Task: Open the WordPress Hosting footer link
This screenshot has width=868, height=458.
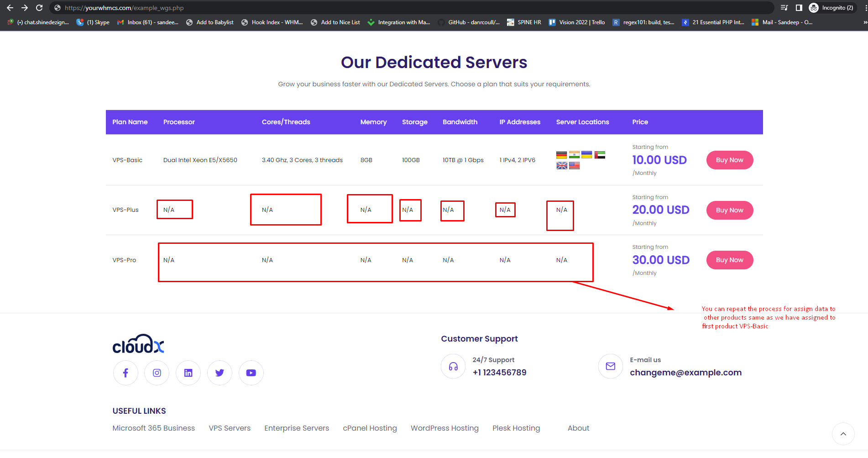Action: pos(444,428)
